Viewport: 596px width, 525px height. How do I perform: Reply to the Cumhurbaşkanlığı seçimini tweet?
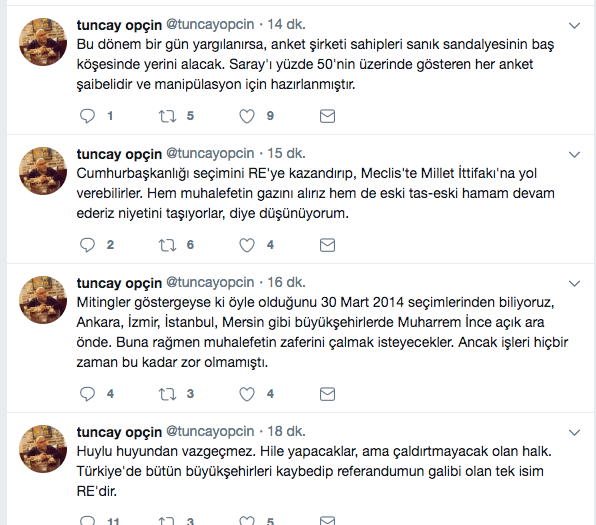[87, 245]
